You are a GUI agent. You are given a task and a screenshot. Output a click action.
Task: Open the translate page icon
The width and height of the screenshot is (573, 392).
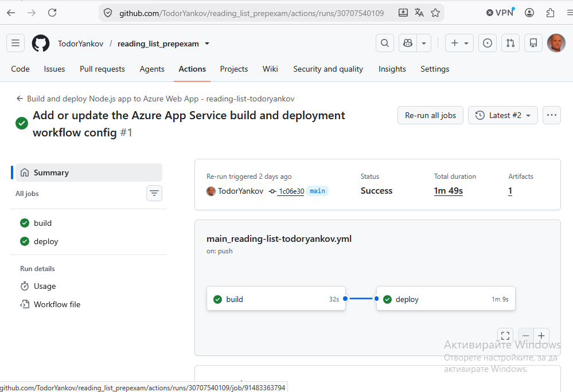(x=419, y=13)
